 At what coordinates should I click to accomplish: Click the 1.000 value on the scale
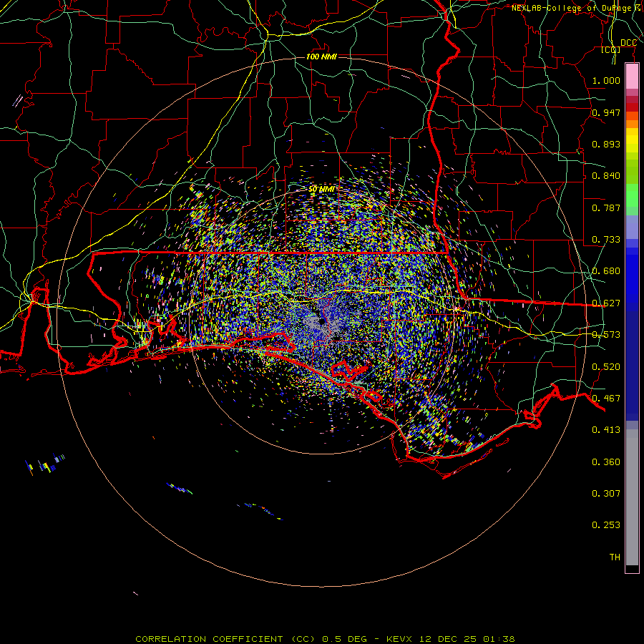606,80
